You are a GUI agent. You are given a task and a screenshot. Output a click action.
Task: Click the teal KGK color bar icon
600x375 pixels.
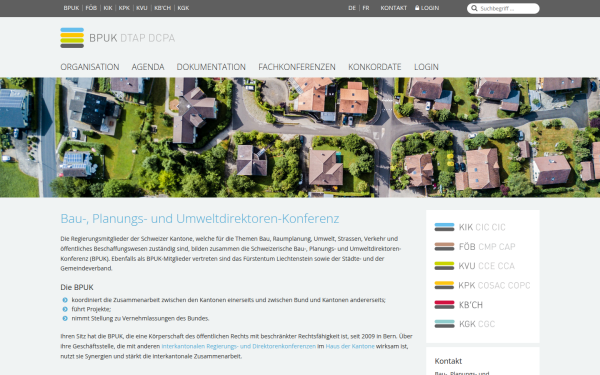444,324
